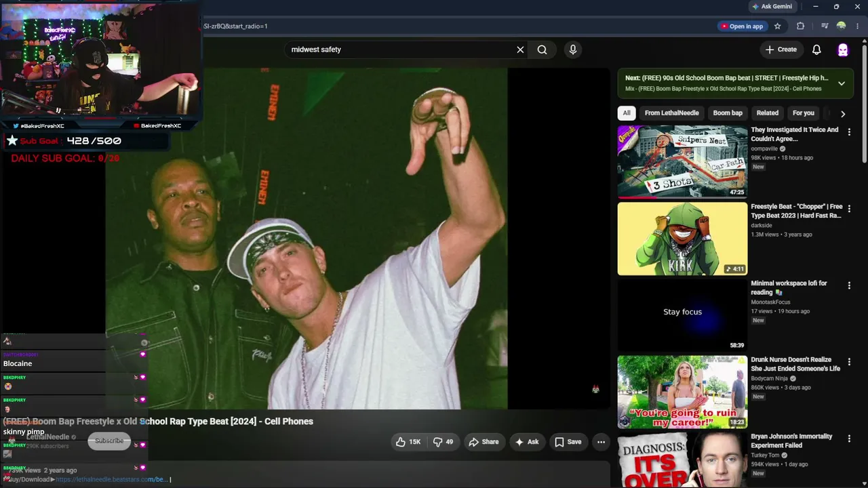Open the YouTube account avatar menu
This screenshot has height=488, width=868.
[843, 49]
